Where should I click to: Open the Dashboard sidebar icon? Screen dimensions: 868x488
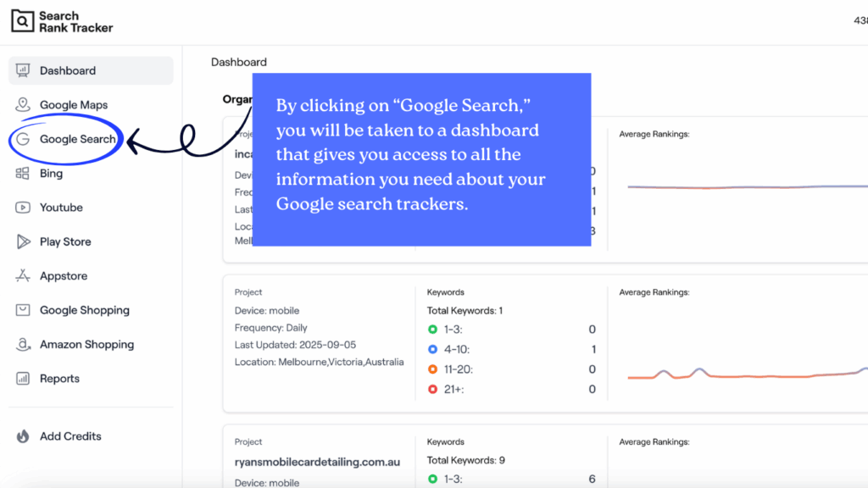coord(23,70)
